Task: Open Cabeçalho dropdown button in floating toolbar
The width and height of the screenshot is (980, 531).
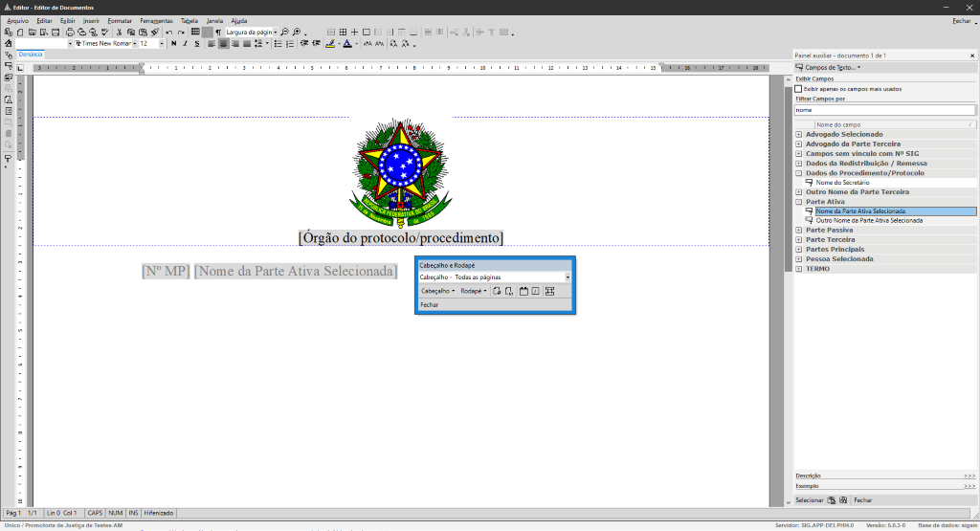Action: [x=437, y=291]
